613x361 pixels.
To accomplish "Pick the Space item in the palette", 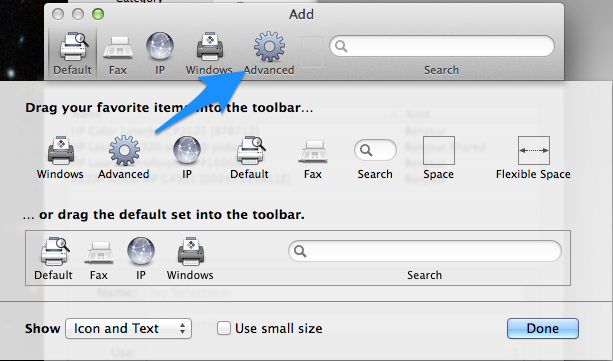I will (439, 157).
